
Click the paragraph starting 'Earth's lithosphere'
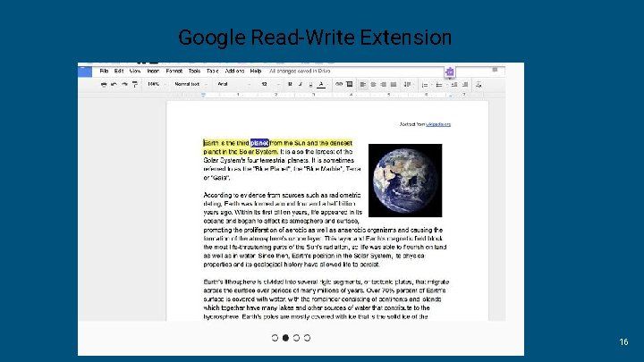pyautogui.click(x=326, y=299)
